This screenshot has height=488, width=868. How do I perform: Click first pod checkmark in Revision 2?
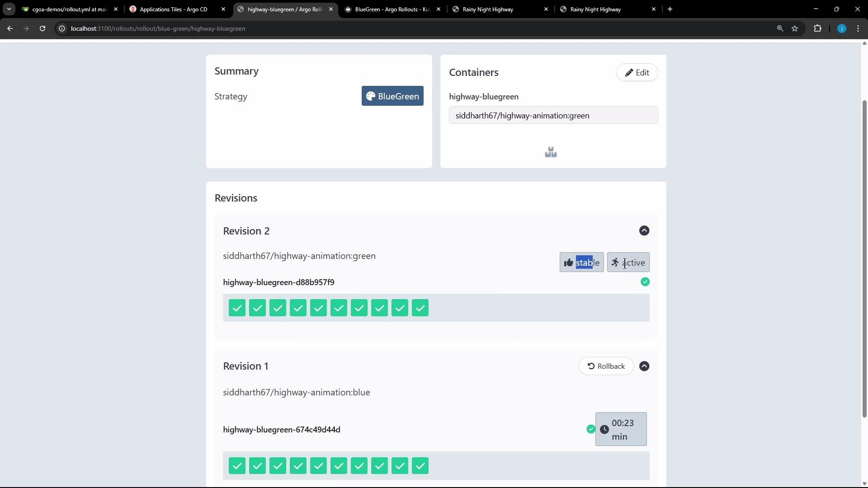coord(237,308)
